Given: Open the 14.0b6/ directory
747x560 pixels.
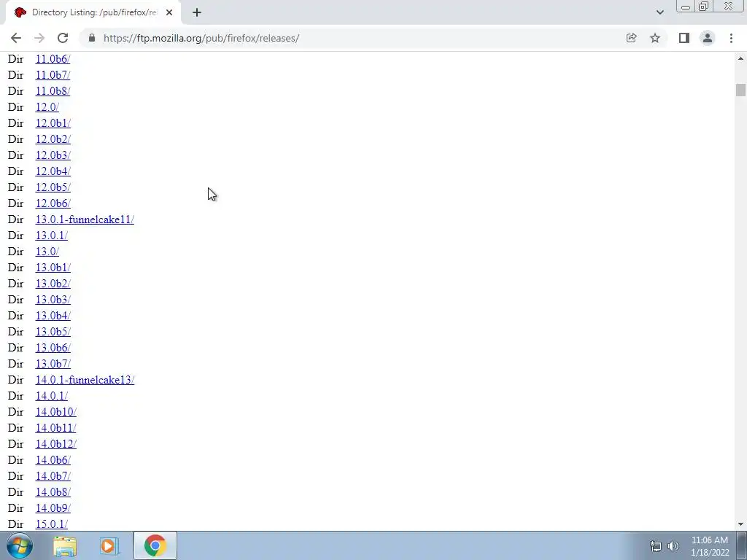Looking at the screenshot, I should (x=53, y=460).
